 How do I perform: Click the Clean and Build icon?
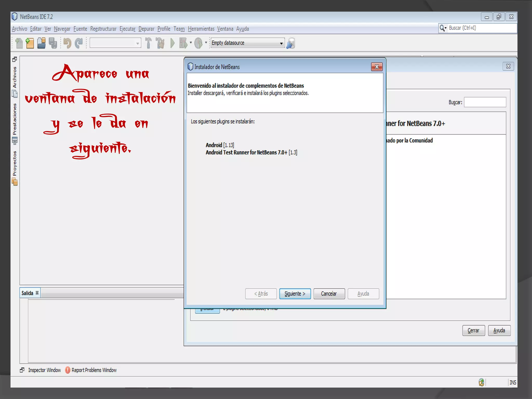click(160, 43)
